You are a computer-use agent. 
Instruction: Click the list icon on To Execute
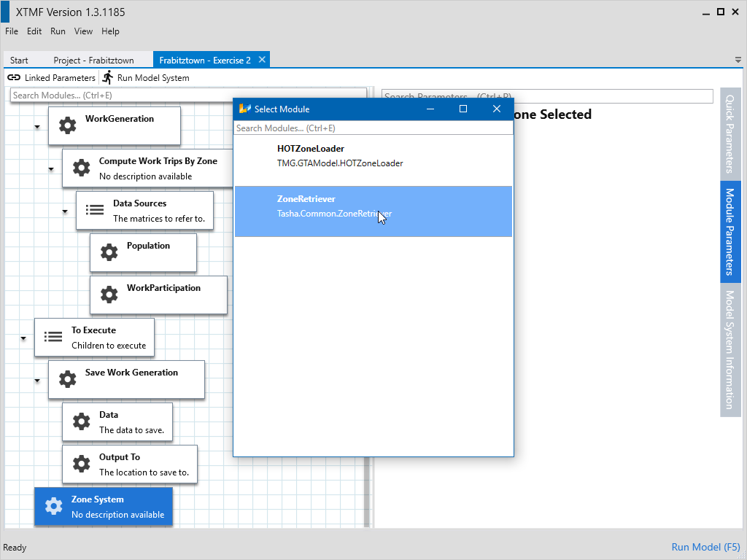53,337
